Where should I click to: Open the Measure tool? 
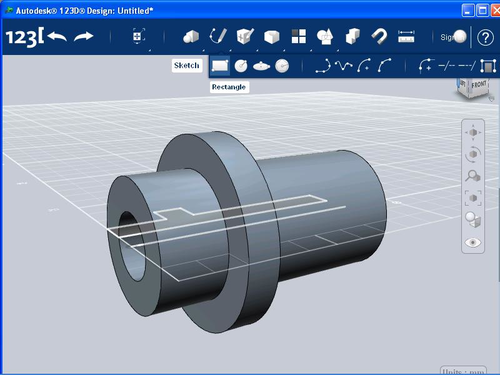pyautogui.click(x=406, y=36)
